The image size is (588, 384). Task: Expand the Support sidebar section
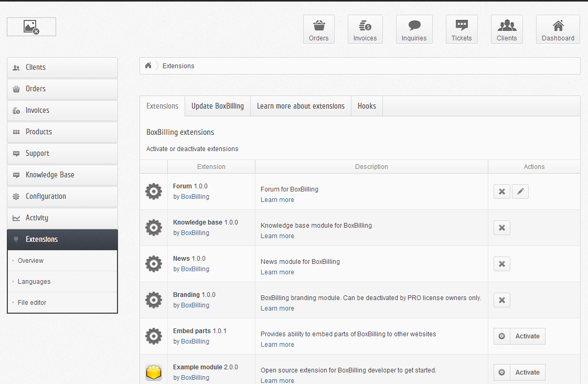coord(62,154)
